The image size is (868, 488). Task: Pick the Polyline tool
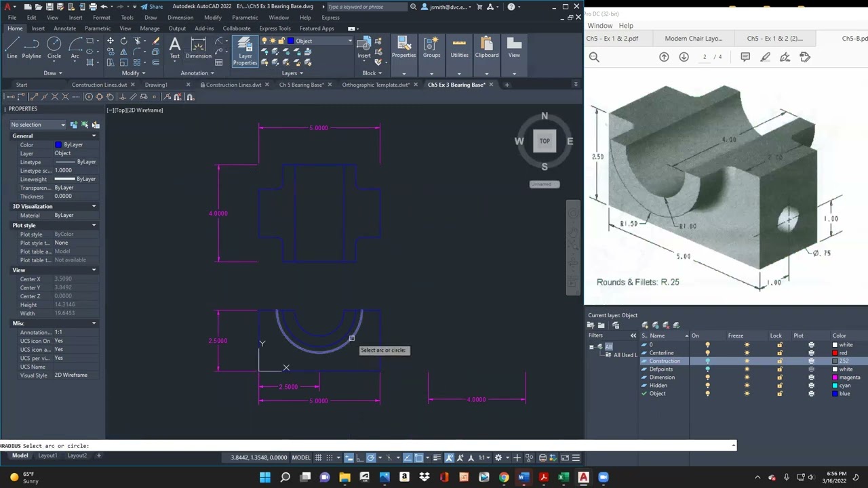pyautogui.click(x=32, y=47)
